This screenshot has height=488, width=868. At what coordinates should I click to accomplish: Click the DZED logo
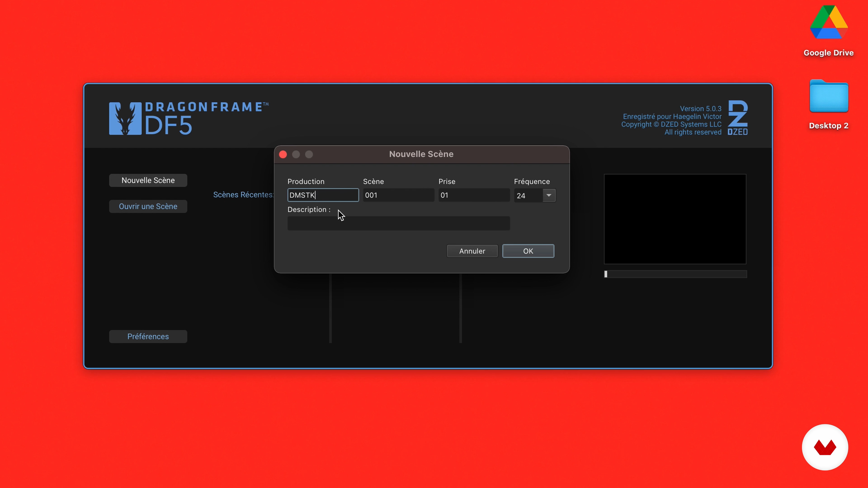pos(738,117)
